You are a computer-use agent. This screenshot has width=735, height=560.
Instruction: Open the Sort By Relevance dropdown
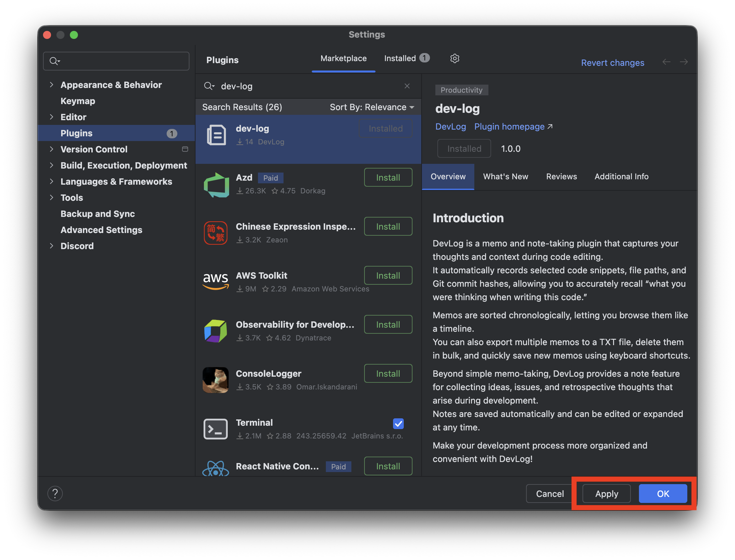click(372, 107)
